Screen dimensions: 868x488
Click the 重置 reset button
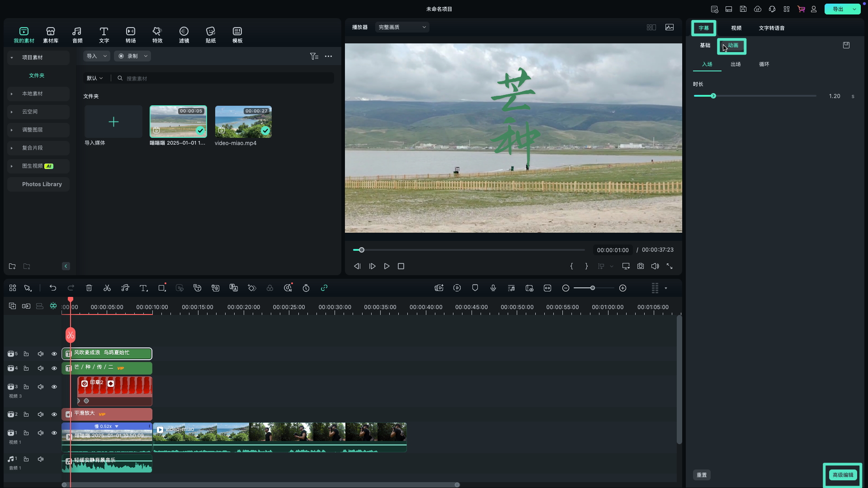[x=702, y=475]
